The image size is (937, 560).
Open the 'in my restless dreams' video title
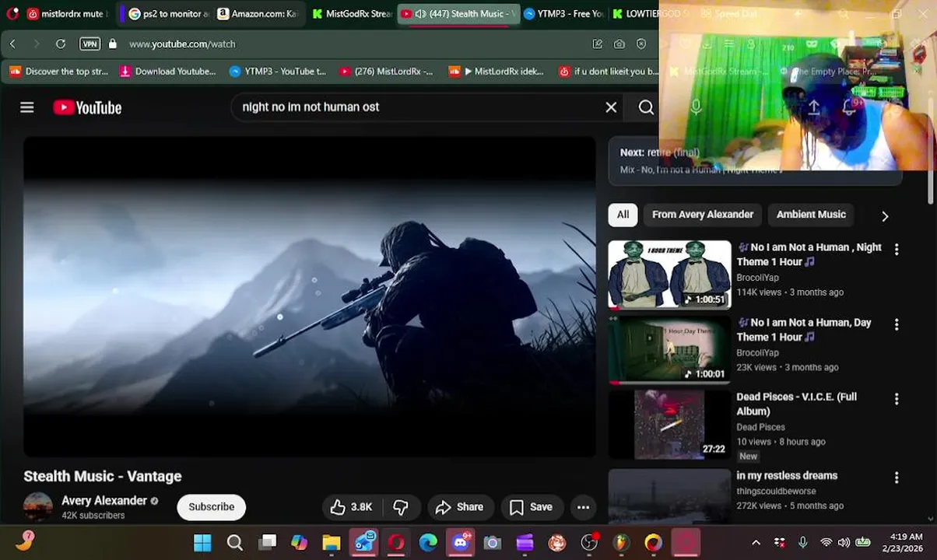pyautogui.click(x=787, y=476)
